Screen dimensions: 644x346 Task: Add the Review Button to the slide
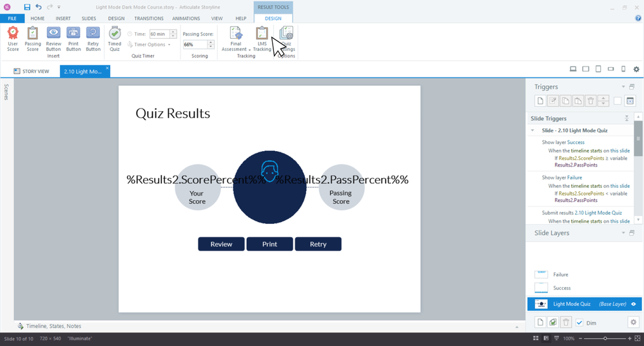[54, 39]
